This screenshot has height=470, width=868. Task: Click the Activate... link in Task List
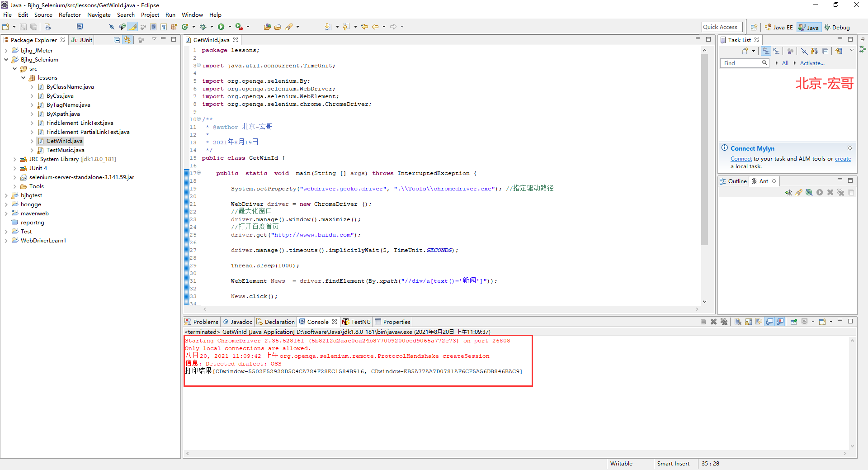[812, 63]
